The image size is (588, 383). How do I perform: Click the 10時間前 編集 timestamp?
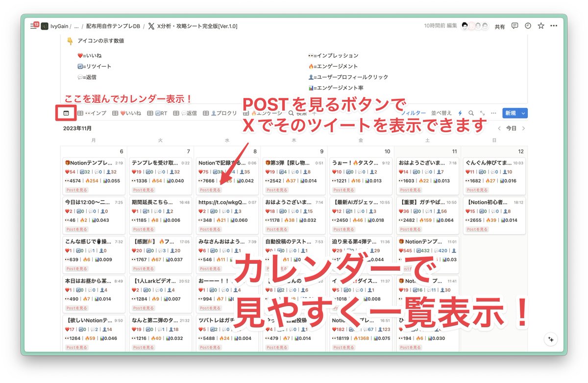pyautogui.click(x=441, y=26)
